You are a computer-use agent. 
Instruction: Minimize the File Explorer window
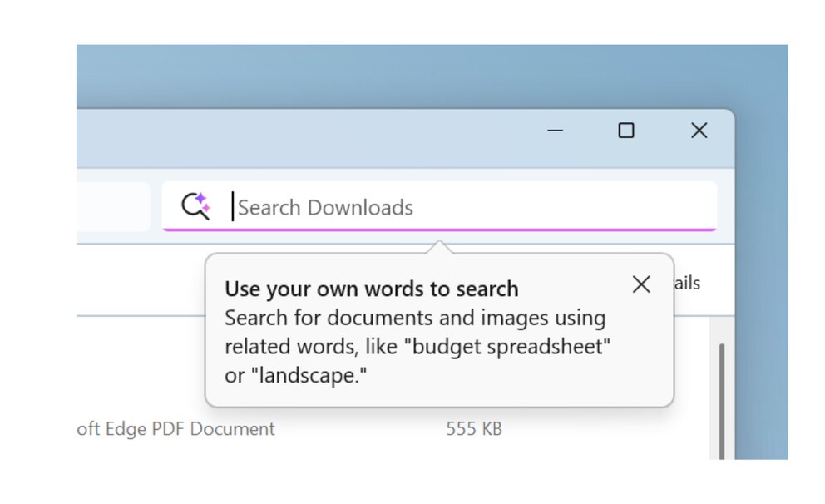(555, 130)
